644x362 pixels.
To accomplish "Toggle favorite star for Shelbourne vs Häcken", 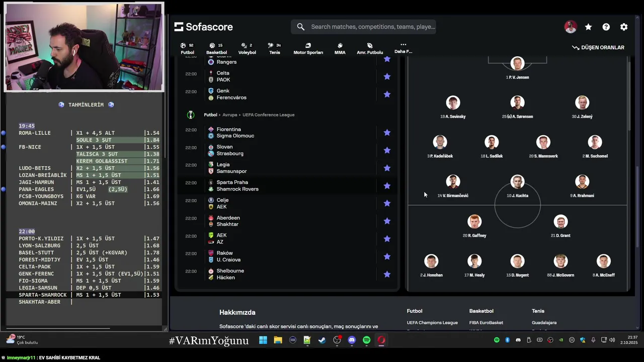I will click(x=387, y=274).
